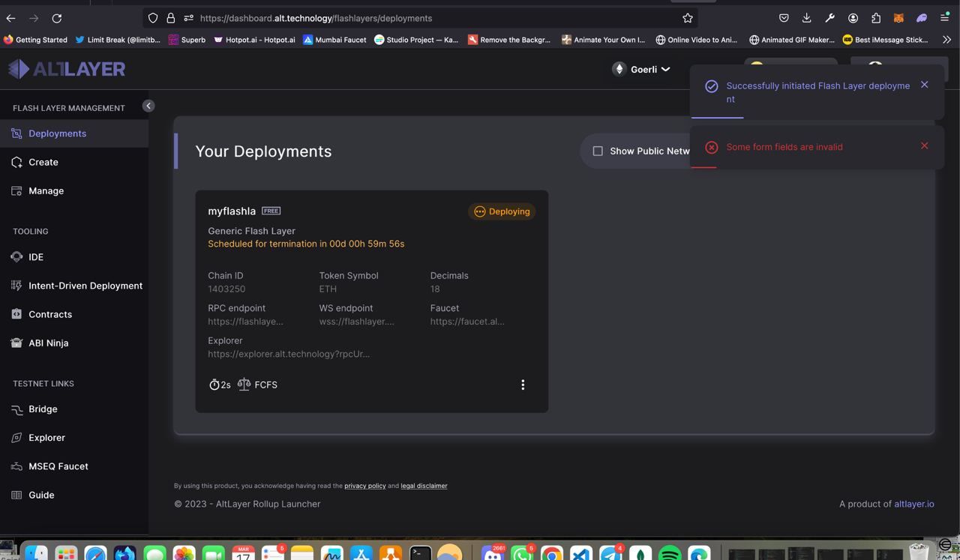
Task: Close the invalid form fields error toast
Action: [924, 145]
